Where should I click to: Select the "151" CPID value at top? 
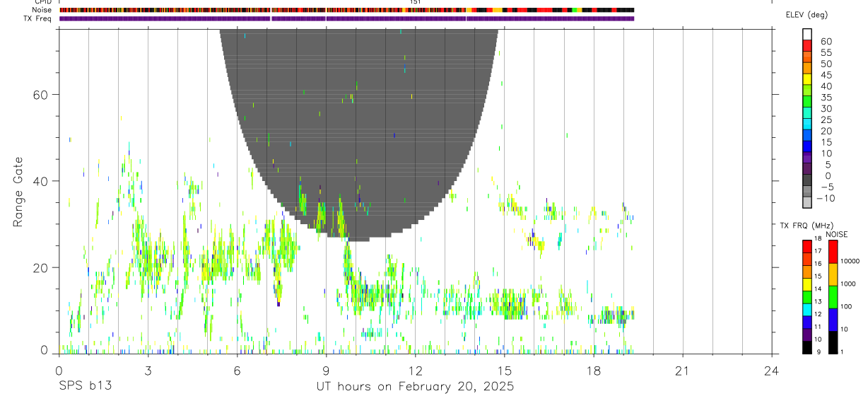click(x=415, y=2)
